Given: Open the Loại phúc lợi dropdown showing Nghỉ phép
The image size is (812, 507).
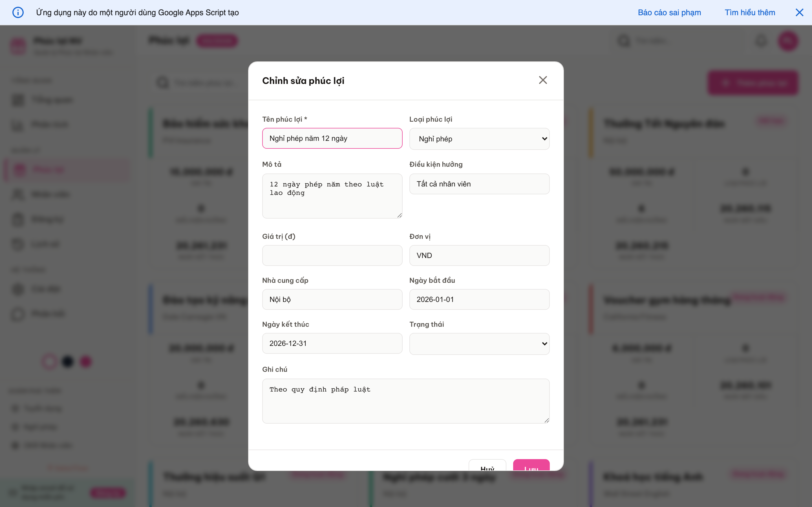Looking at the screenshot, I should [x=479, y=139].
